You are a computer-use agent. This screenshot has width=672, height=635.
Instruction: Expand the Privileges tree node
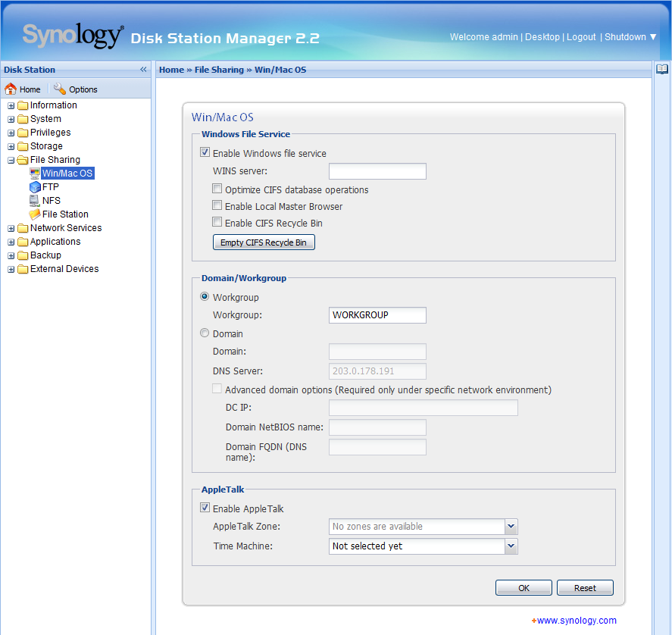(11, 133)
